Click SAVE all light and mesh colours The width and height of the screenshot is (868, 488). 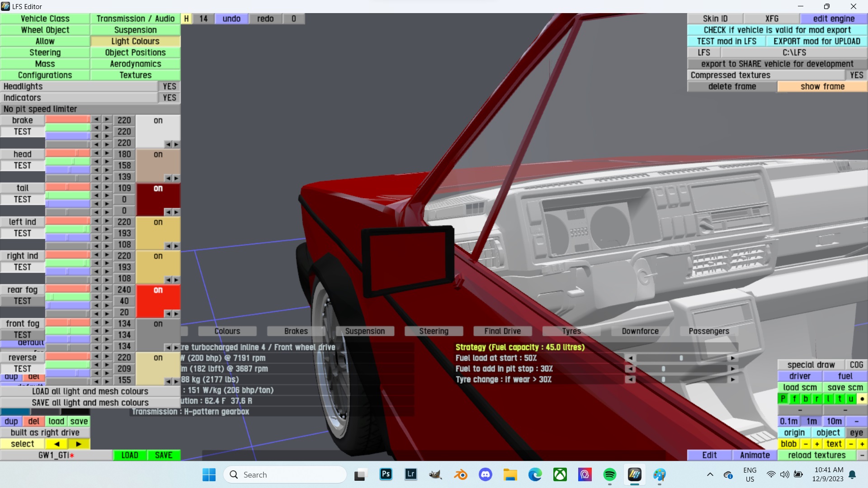click(x=90, y=403)
